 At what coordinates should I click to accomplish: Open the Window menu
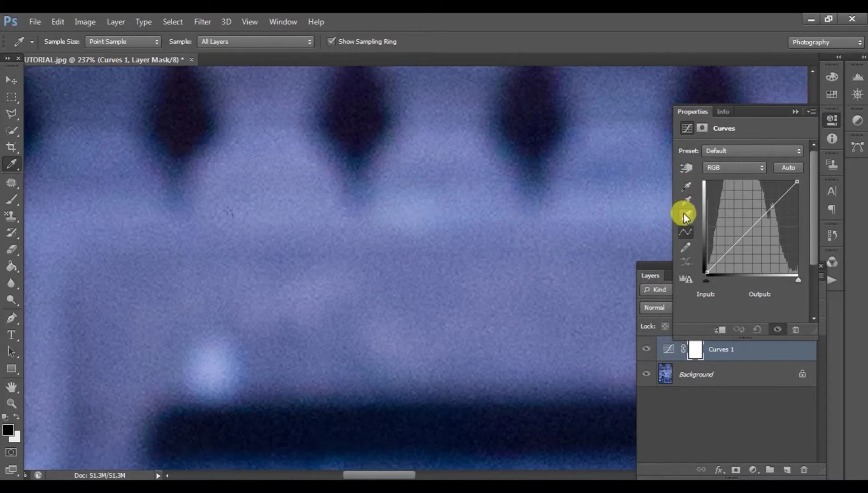[283, 22]
